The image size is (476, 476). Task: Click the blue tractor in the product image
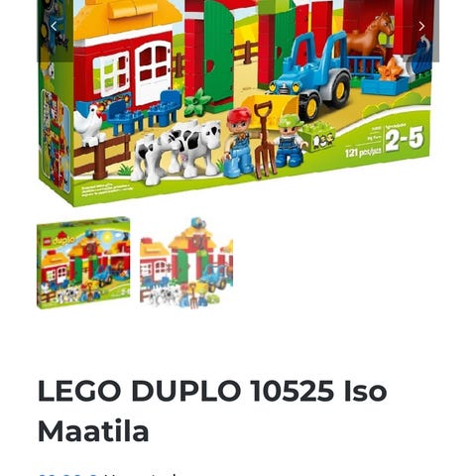(309, 77)
